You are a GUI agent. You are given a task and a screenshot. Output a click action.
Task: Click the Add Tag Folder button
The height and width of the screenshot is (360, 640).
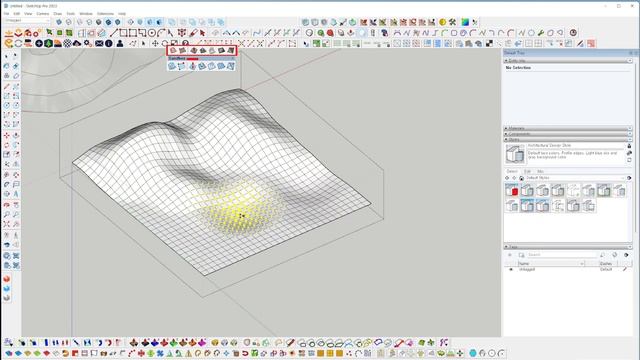tap(521, 255)
